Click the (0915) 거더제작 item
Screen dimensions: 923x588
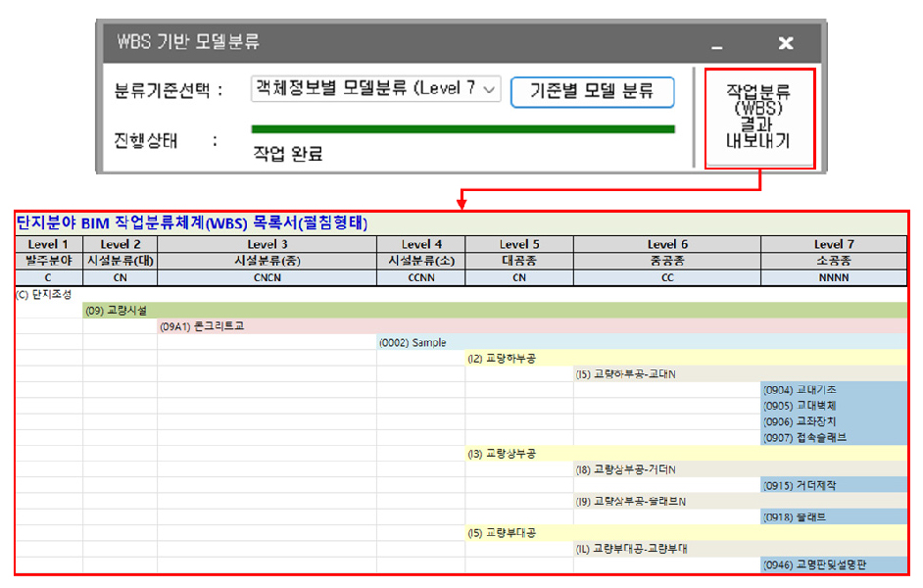802,485
